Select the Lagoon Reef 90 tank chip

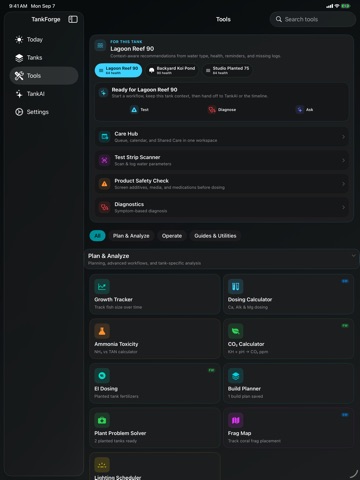click(118, 70)
